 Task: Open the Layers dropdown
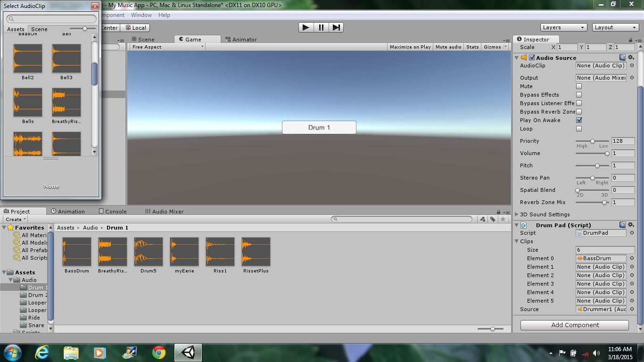(x=563, y=27)
